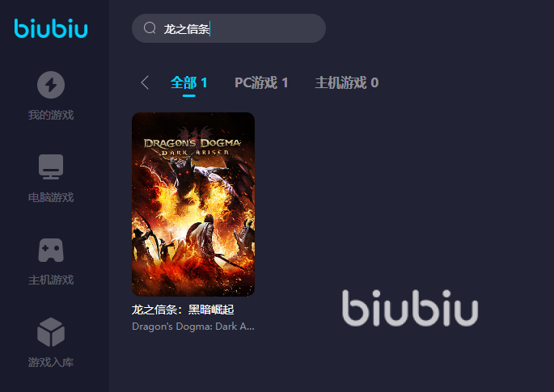The width and height of the screenshot is (554, 392).
Task: Click the Dragon's Dogma: Dark A... subtitle
Action: click(193, 327)
